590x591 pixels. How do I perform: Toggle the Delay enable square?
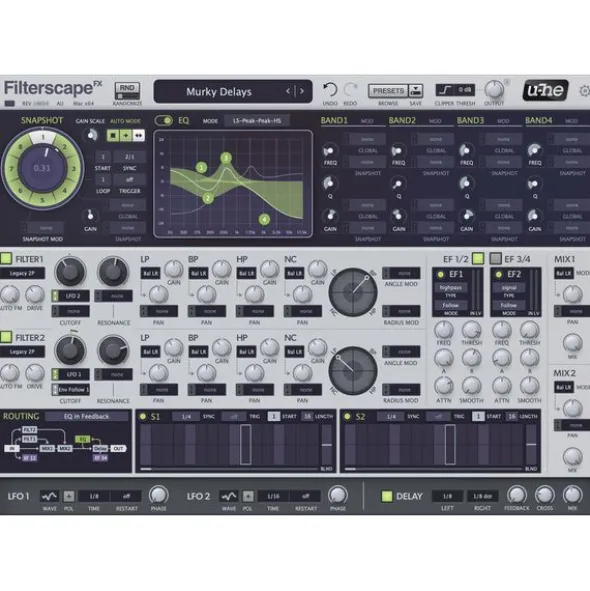[x=387, y=496]
